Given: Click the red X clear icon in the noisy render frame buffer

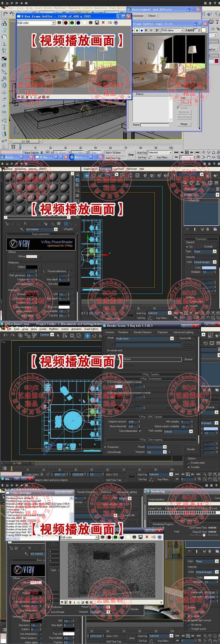Looking at the screenshot, I should [x=147, y=537].
